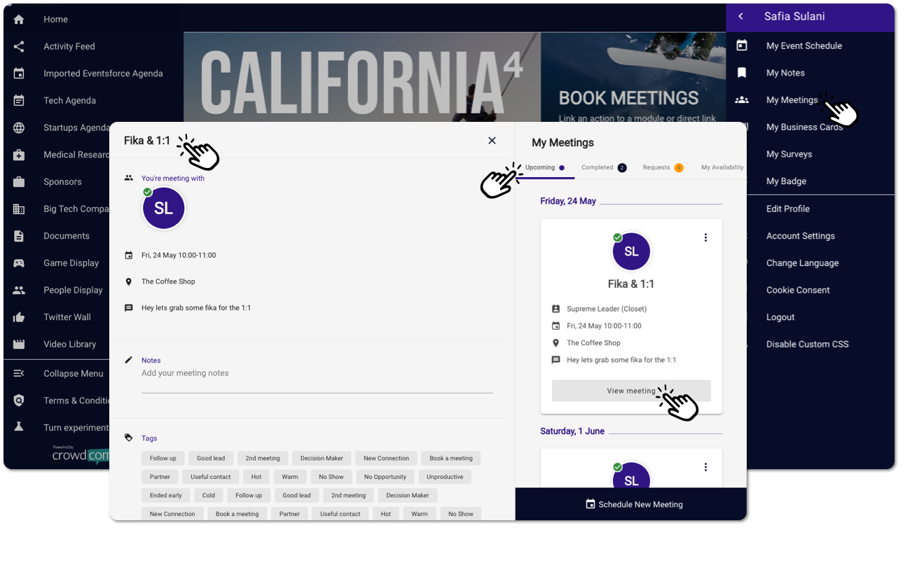Click the Video Library clapperboard icon
This screenshot has width=924, height=563.
(x=19, y=345)
